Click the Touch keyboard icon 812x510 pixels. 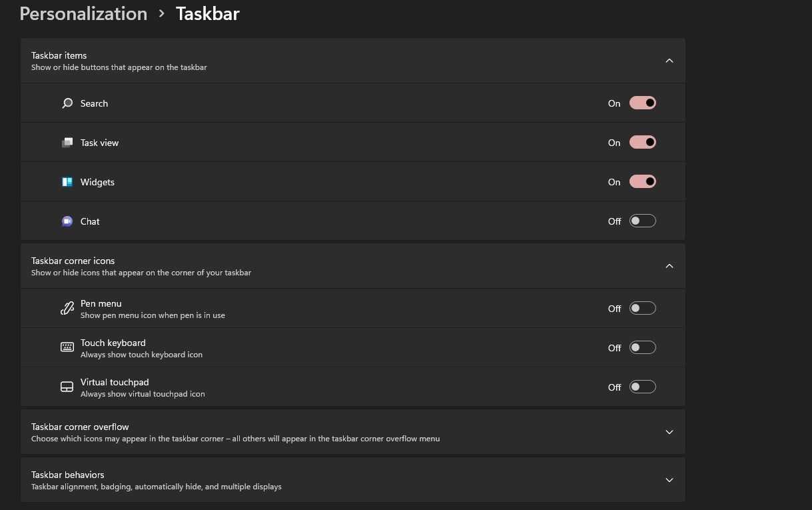[x=67, y=347]
